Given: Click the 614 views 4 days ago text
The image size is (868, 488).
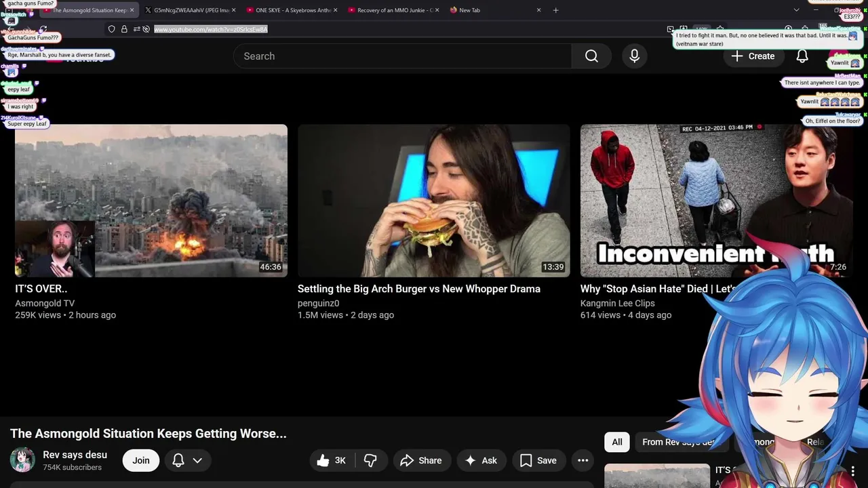Looking at the screenshot, I should [626, 315].
